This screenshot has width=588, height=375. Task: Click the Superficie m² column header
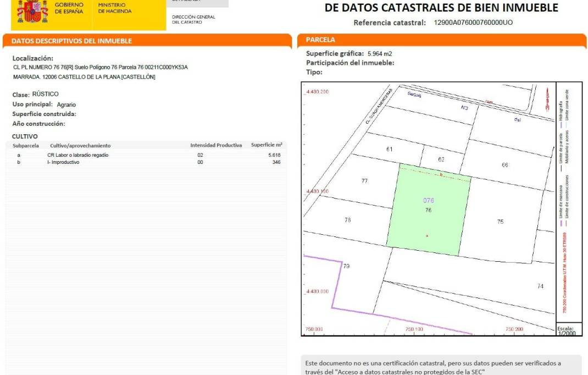(x=267, y=145)
